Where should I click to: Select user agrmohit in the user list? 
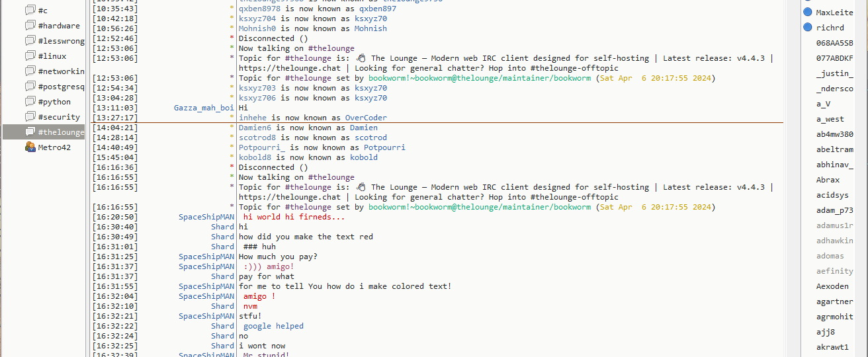[x=834, y=317]
